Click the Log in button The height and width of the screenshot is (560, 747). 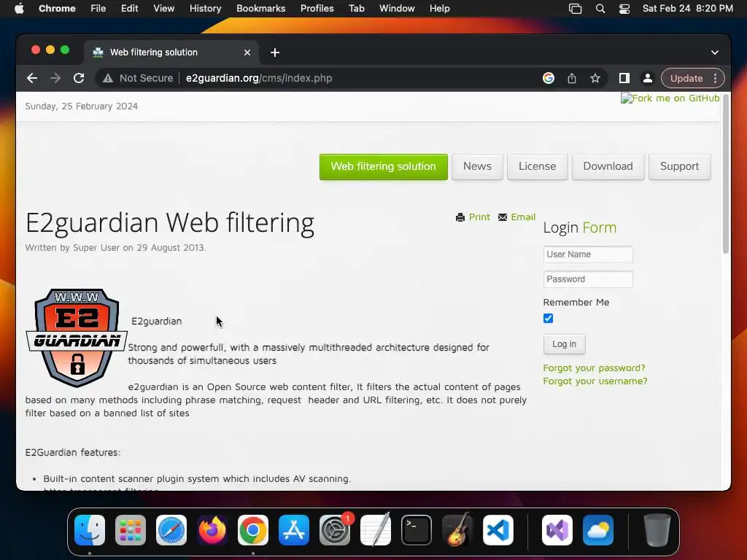pyautogui.click(x=564, y=344)
